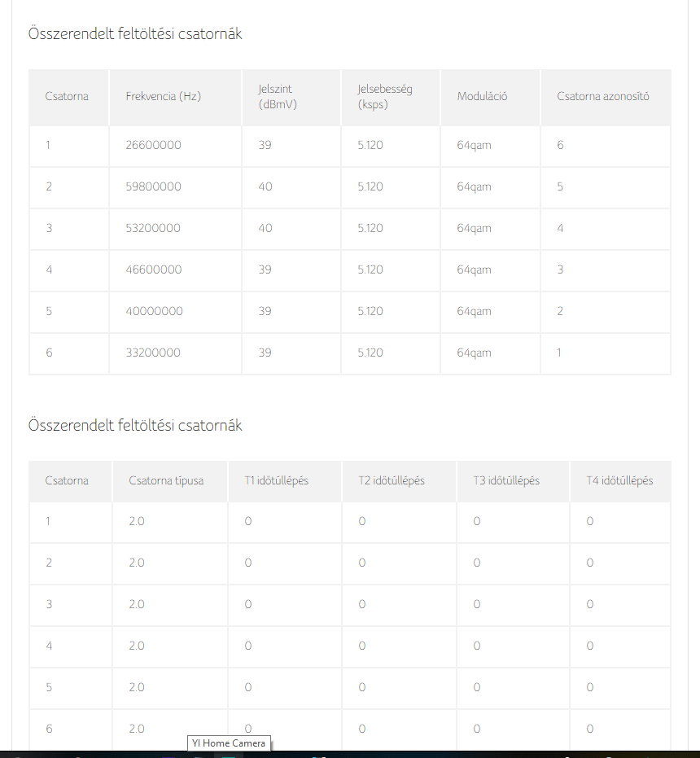
Task: Click the T4 időtúllépés column header
Action: click(619, 480)
